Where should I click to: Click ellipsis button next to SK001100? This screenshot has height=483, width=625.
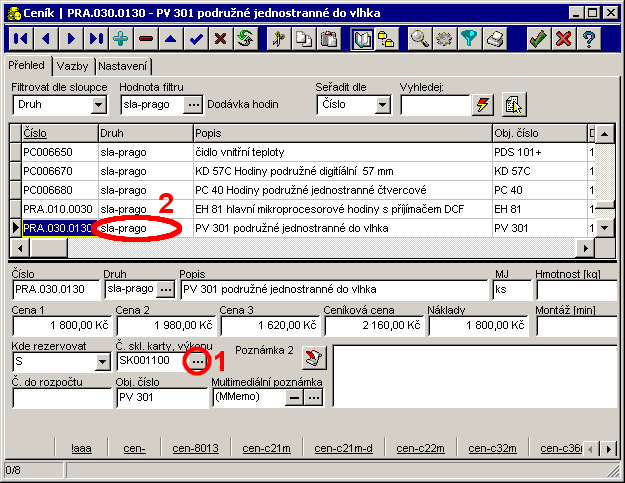(x=197, y=359)
